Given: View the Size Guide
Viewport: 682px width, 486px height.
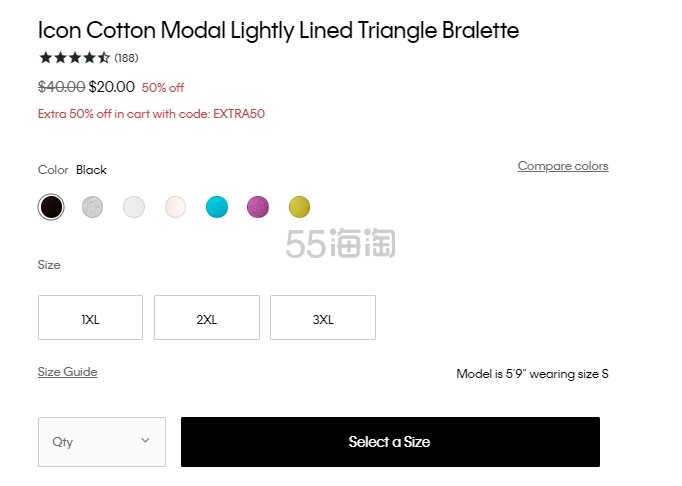Looking at the screenshot, I should point(67,372).
